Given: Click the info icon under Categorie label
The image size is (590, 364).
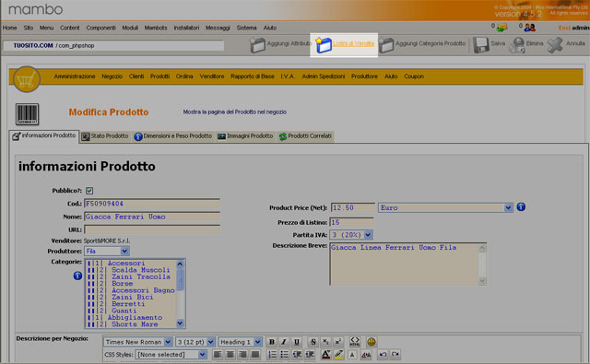Looking at the screenshot, I should pos(77,276).
